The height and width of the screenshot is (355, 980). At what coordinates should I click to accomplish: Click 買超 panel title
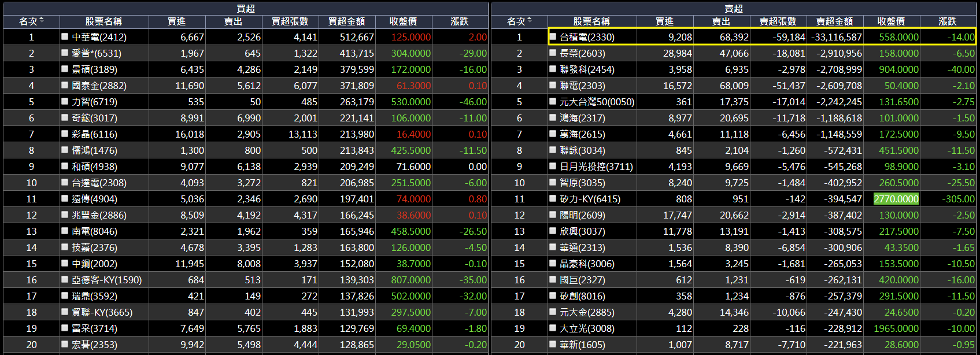coord(246,8)
